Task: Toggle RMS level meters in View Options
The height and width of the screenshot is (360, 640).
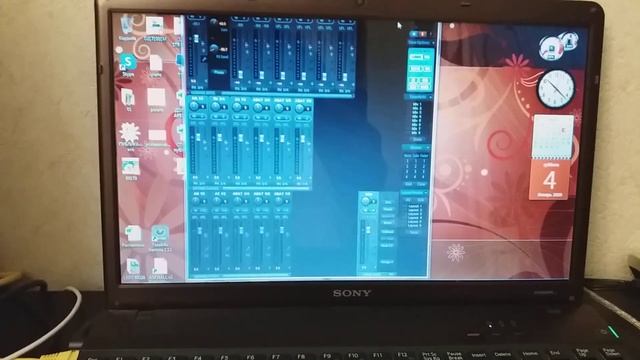Action: [427, 69]
